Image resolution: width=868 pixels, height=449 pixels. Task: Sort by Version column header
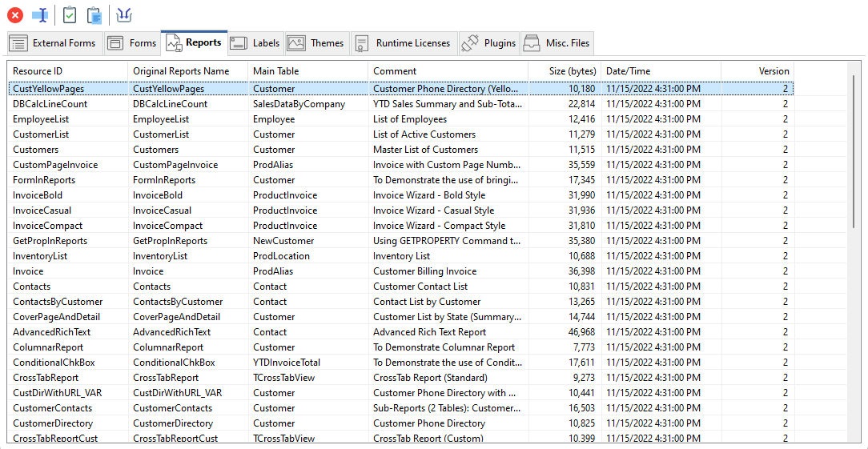(x=757, y=71)
